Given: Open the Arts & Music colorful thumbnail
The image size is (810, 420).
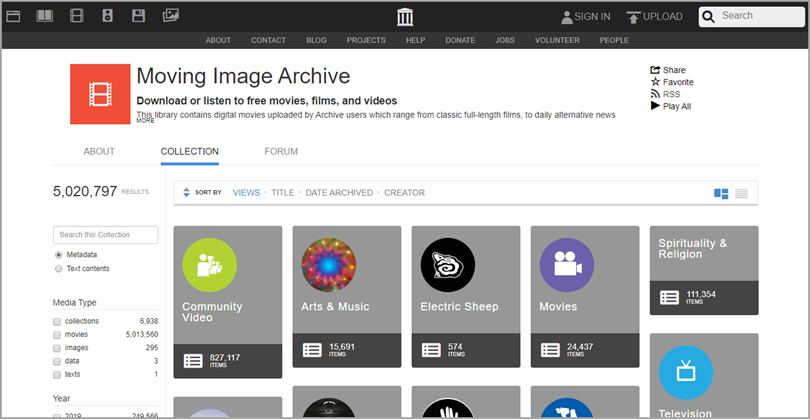Looking at the screenshot, I should (x=329, y=265).
